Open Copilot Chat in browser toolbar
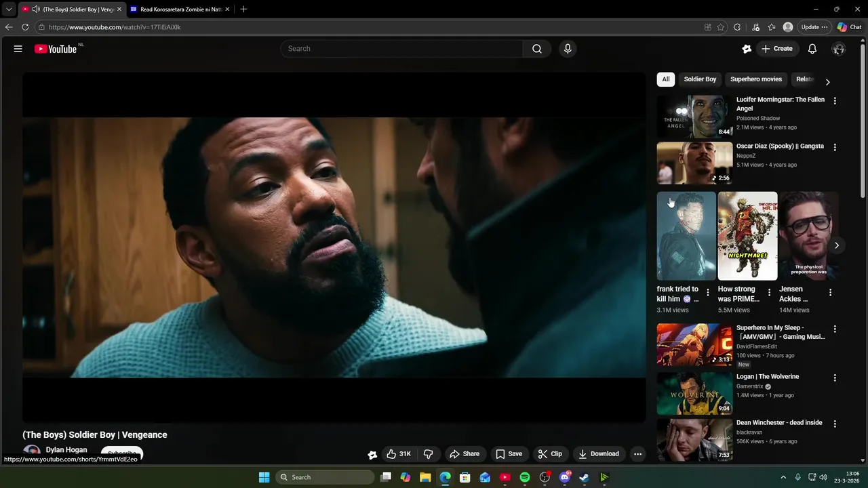 [x=849, y=27]
